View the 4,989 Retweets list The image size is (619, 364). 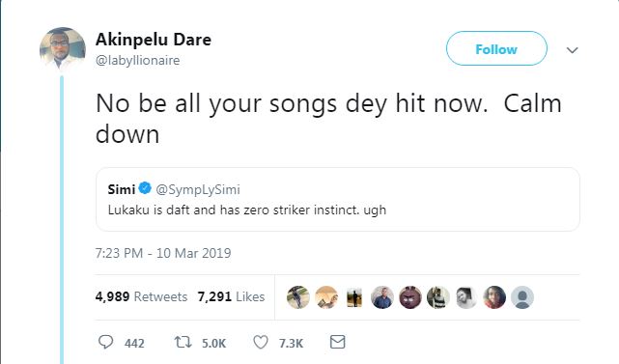(x=141, y=296)
